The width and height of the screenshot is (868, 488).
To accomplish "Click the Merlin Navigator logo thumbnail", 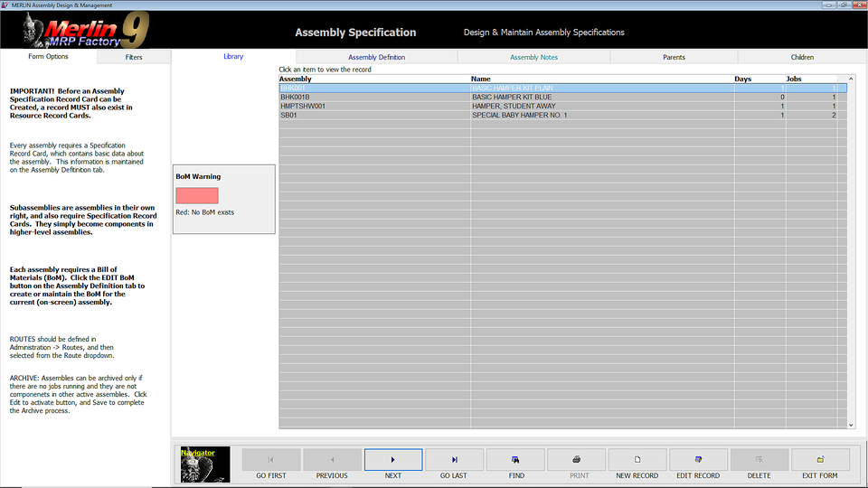I will 205,464.
